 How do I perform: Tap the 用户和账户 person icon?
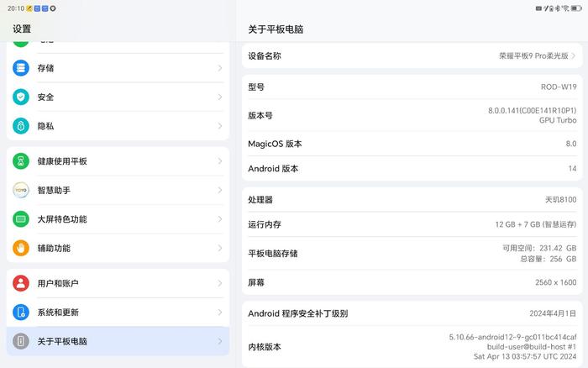point(21,283)
